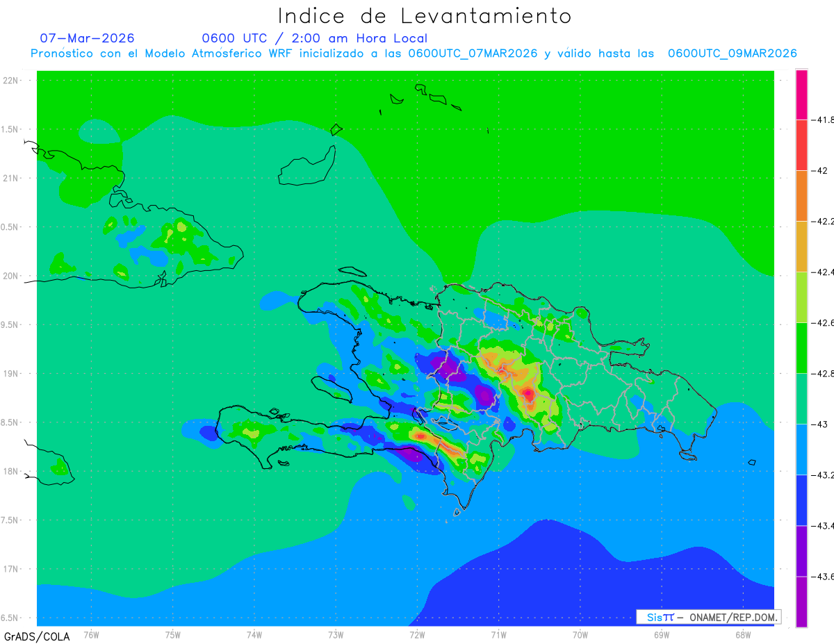
Task: Click the "GrADS/COLA" credit text
Action: pyautogui.click(x=37, y=636)
